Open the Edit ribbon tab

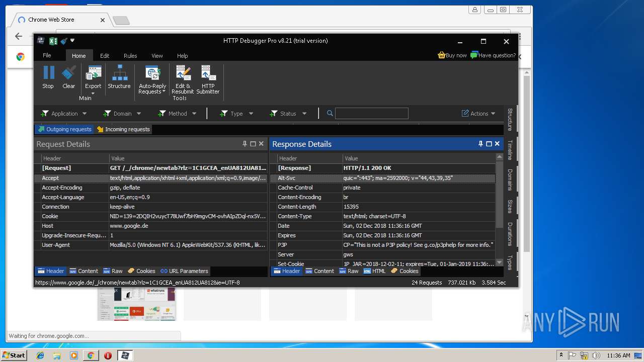click(x=105, y=56)
